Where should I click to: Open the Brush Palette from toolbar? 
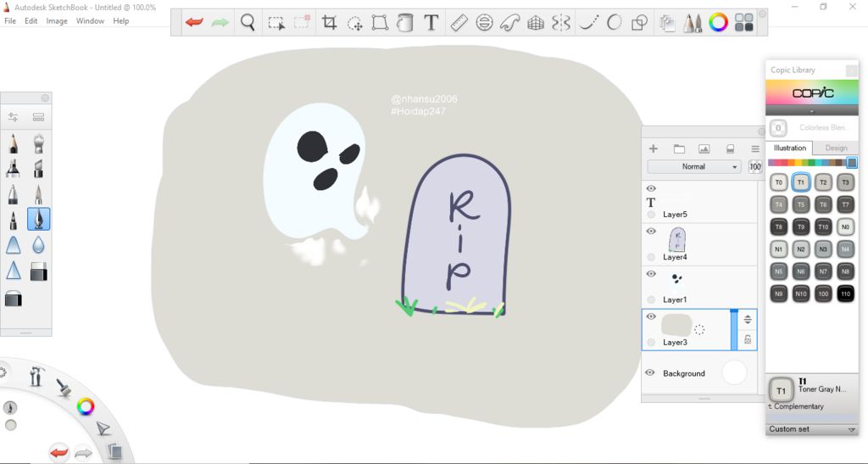pos(693,23)
